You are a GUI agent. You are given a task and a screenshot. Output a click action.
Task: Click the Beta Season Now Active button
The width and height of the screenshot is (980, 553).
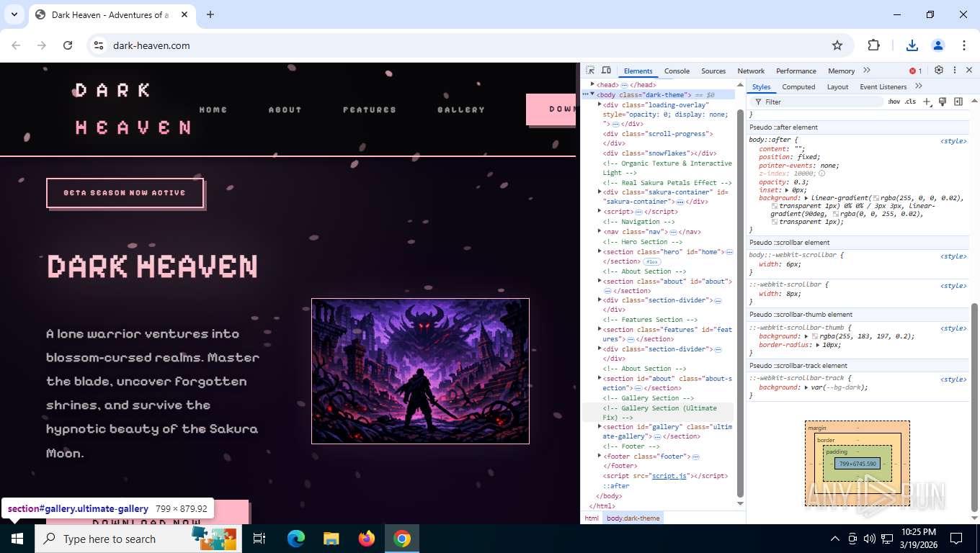point(125,193)
